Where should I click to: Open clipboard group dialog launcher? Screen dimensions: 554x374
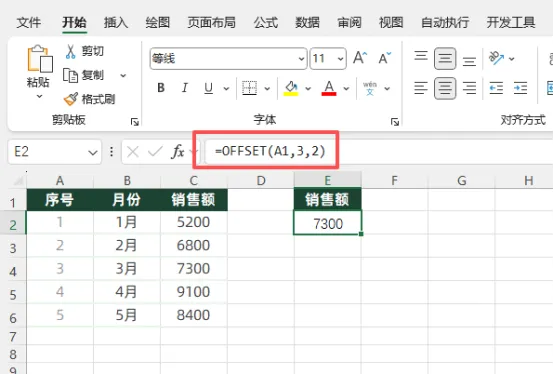click(x=135, y=122)
